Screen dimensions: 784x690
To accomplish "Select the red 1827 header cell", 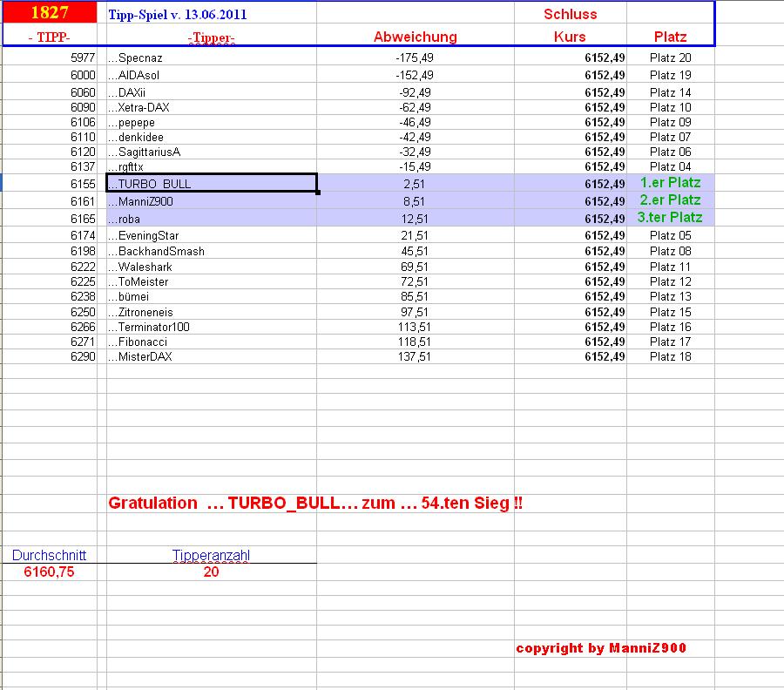I will point(50,12).
